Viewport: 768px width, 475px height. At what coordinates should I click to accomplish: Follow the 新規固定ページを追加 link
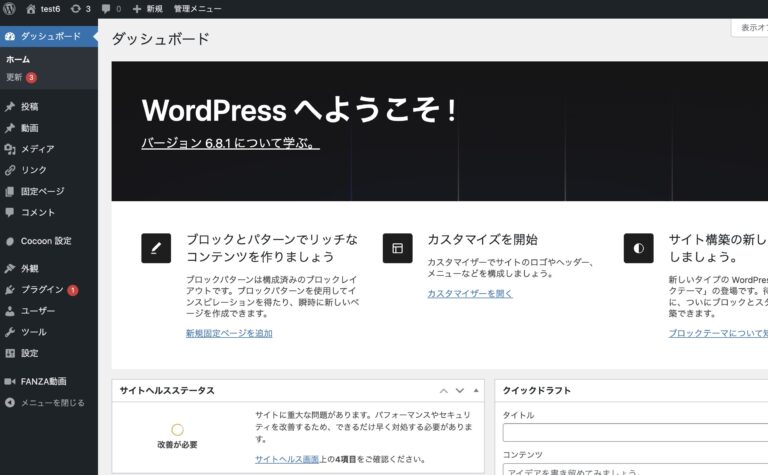click(228, 333)
